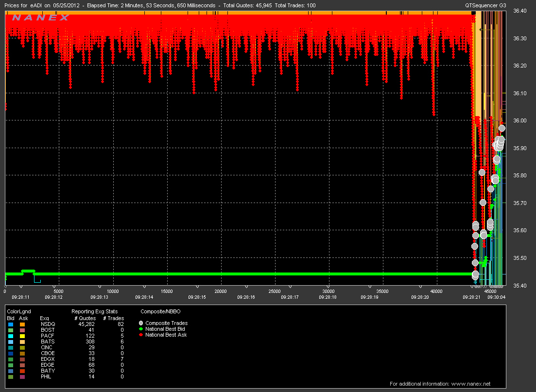Image resolution: width=536 pixels, height=392 pixels.
Task: Click the National Best Ask red marker
Action: coord(141,335)
